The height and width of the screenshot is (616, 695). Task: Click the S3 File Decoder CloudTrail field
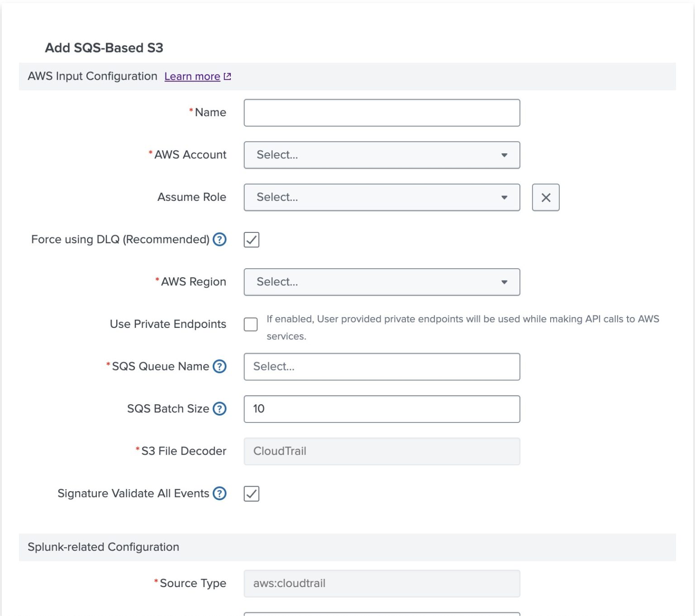[381, 451]
